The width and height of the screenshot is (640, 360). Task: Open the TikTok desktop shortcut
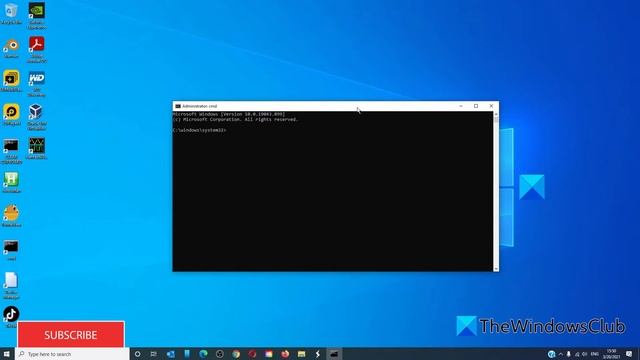point(11,316)
